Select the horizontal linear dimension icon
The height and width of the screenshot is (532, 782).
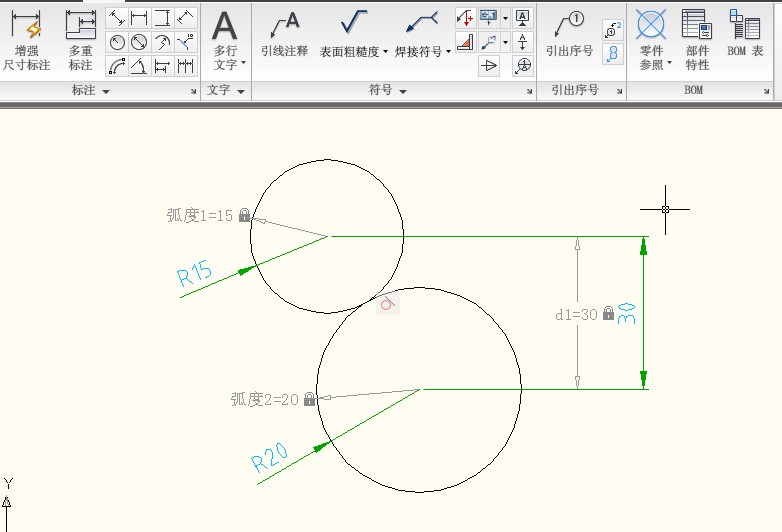coord(139,18)
